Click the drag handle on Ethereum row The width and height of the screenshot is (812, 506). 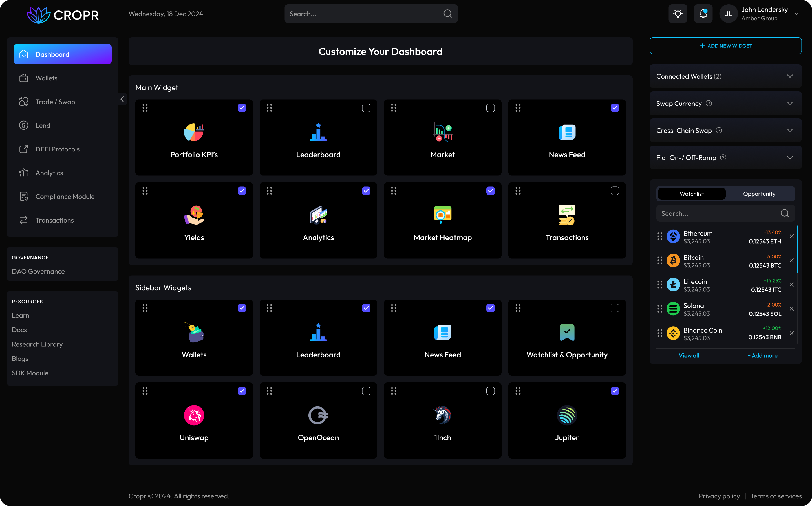[659, 236]
